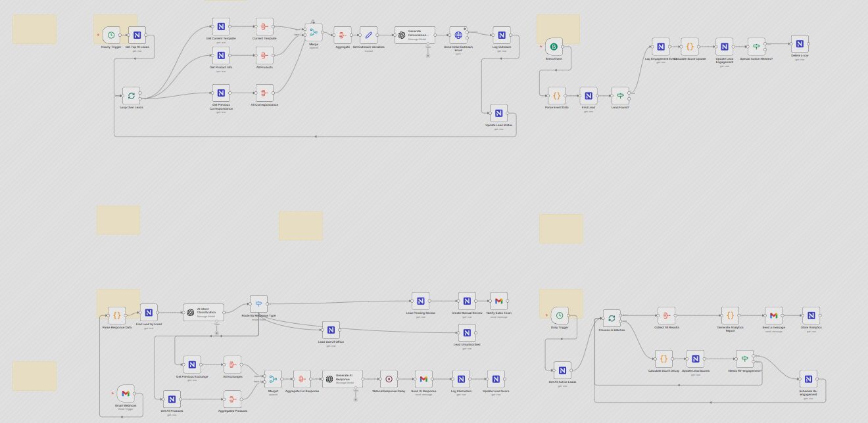Open the Send AI Response Gmail node
868x423 pixels.
coord(423,379)
